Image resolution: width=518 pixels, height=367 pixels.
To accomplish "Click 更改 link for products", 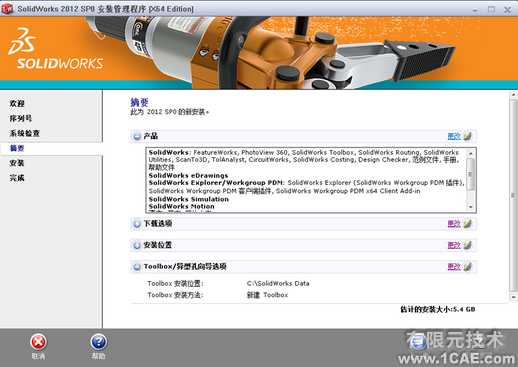I will 454,136.
